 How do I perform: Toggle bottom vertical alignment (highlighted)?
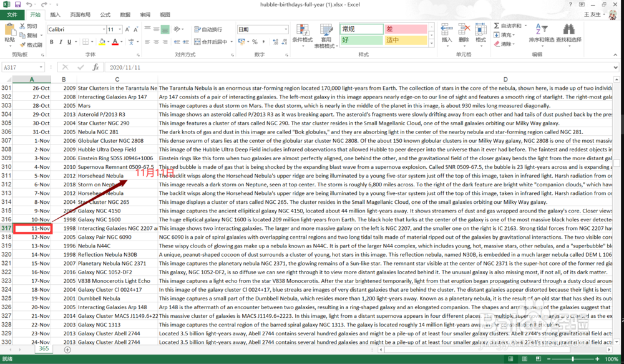pyautogui.click(x=165, y=29)
